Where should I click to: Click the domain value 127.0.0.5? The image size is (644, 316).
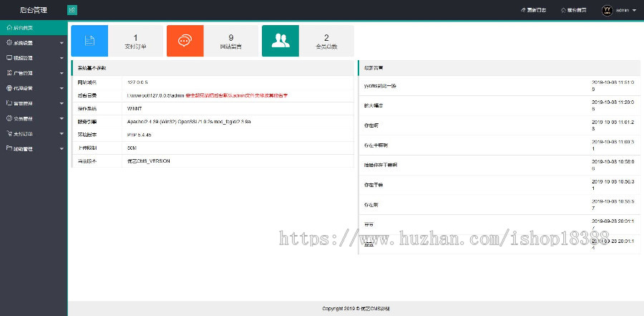pyautogui.click(x=137, y=82)
